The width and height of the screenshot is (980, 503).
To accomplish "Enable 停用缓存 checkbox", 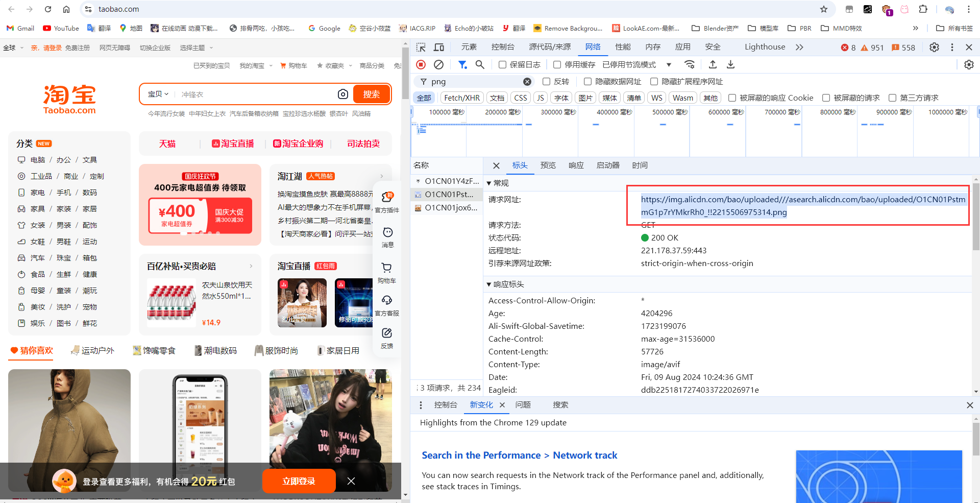I will (x=557, y=64).
